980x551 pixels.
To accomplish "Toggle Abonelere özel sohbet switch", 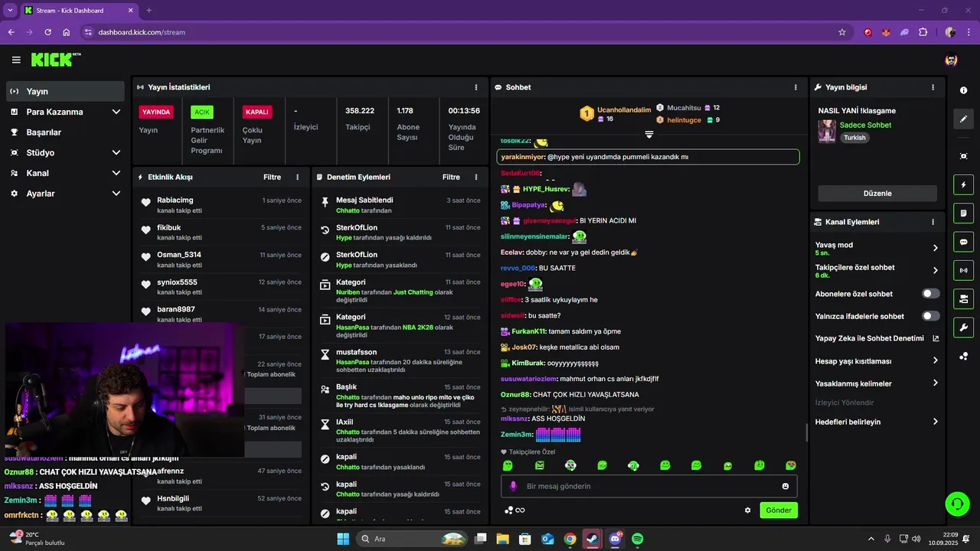I will click(x=931, y=294).
